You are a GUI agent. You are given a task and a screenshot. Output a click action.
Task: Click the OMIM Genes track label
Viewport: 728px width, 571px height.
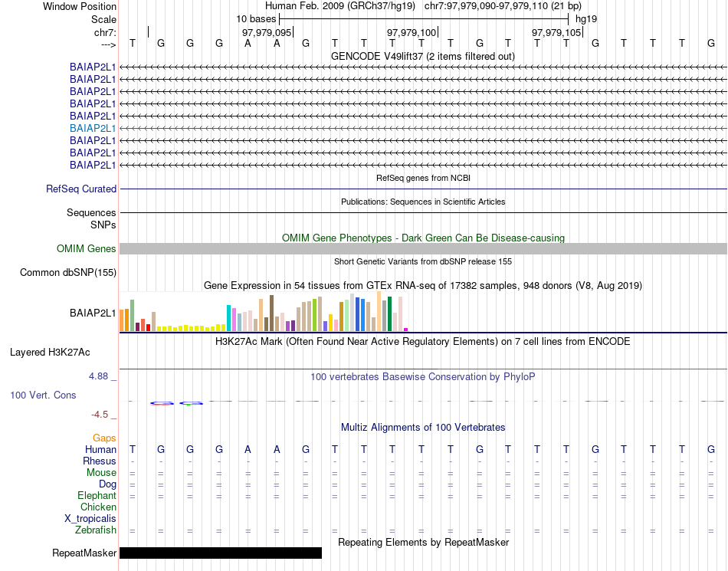(x=86, y=249)
